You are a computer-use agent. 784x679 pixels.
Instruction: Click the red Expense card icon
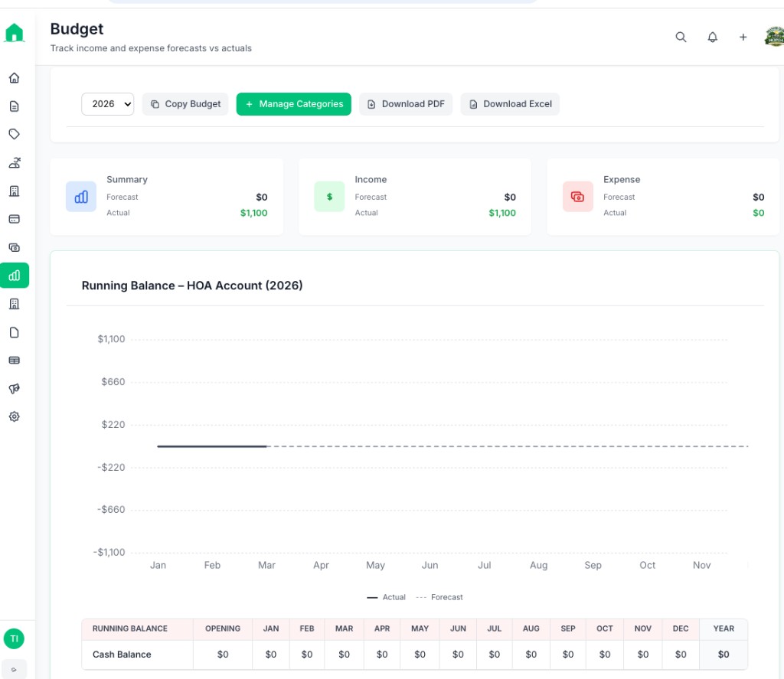[578, 197]
